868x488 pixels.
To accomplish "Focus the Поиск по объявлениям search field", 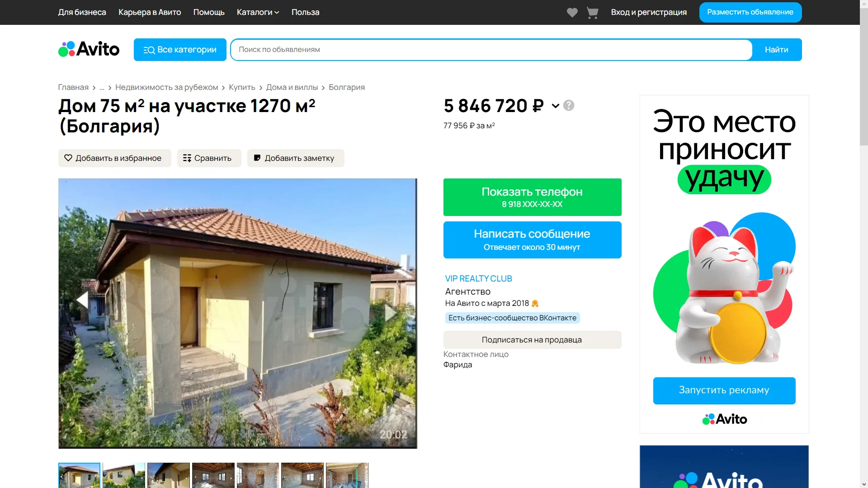I will point(491,50).
